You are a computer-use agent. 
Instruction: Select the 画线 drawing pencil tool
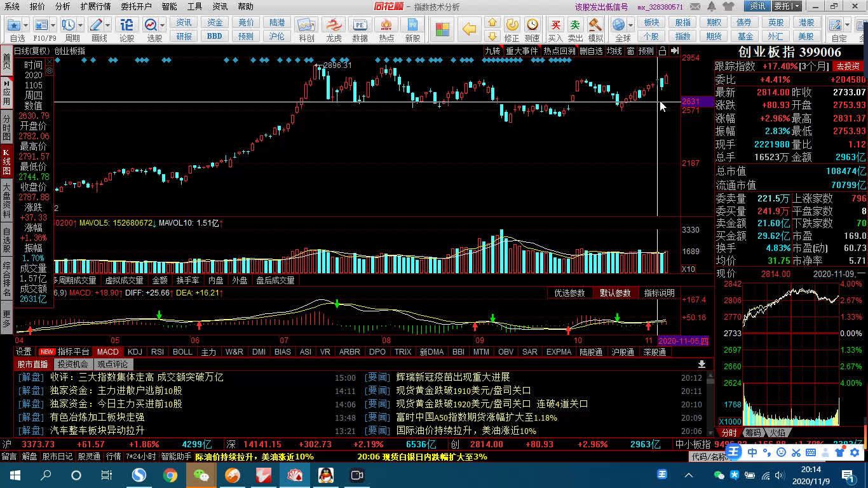[x=96, y=25]
